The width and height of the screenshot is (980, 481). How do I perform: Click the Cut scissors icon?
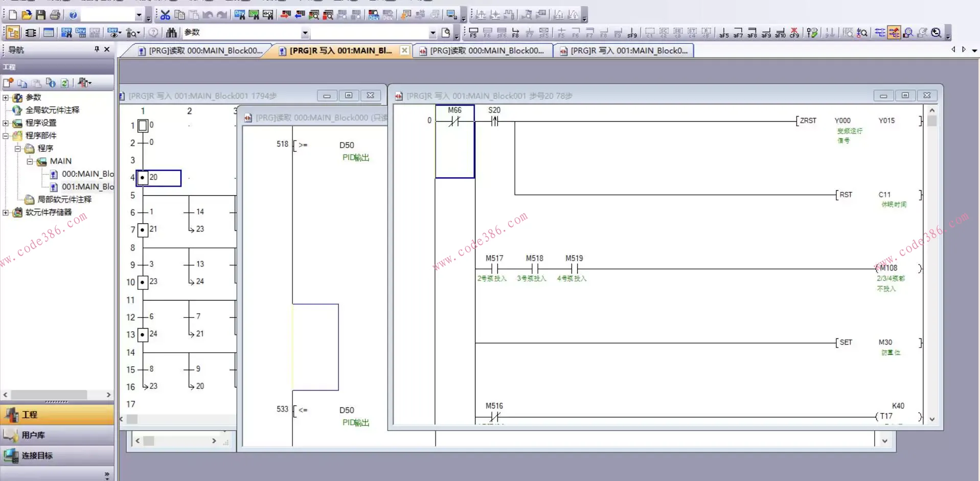(165, 15)
